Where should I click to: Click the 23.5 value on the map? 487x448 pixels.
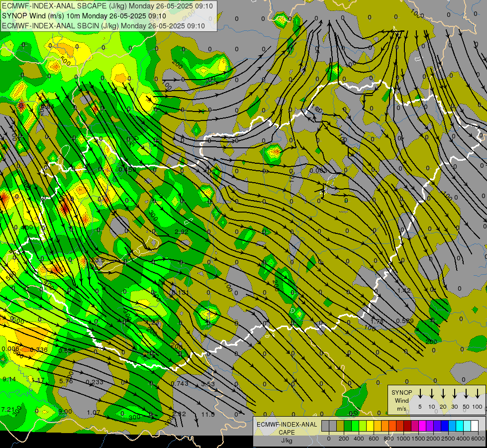[x=98, y=260]
